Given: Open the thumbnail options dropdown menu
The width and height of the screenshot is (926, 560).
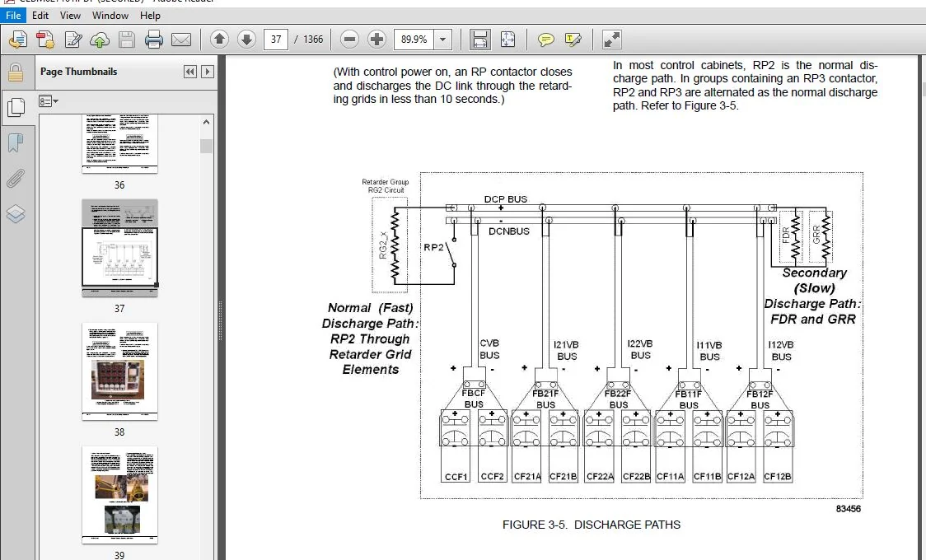Looking at the screenshot, I should [x=49, y=101].
